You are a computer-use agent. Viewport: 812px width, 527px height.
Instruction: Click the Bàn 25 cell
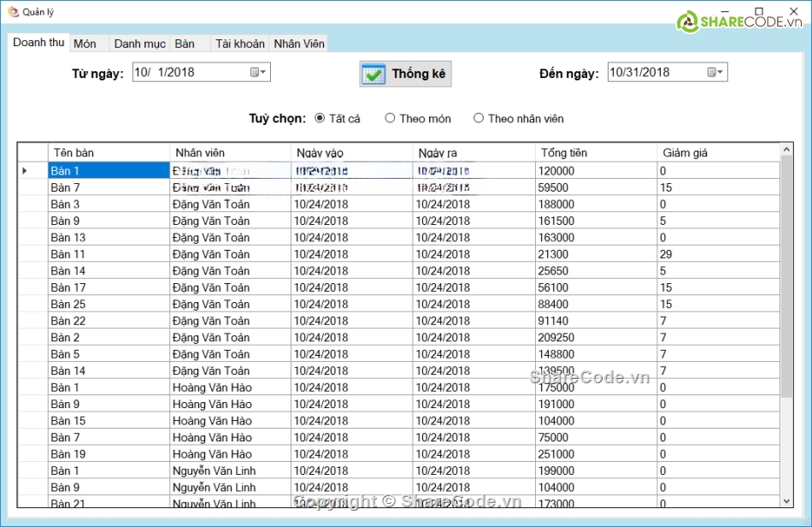(109, 304)
